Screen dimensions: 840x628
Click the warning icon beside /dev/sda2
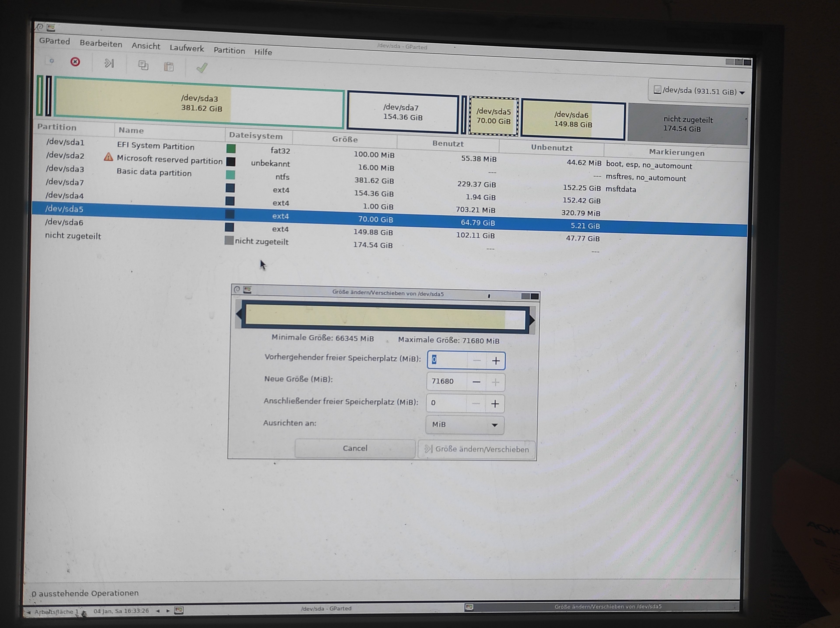(108, 157)
